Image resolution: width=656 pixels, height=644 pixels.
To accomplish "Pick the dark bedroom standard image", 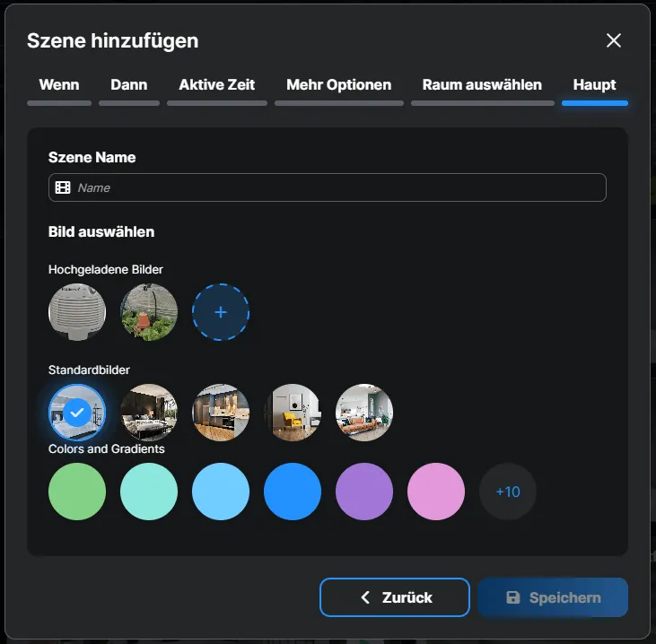I will tap(149, 413).
